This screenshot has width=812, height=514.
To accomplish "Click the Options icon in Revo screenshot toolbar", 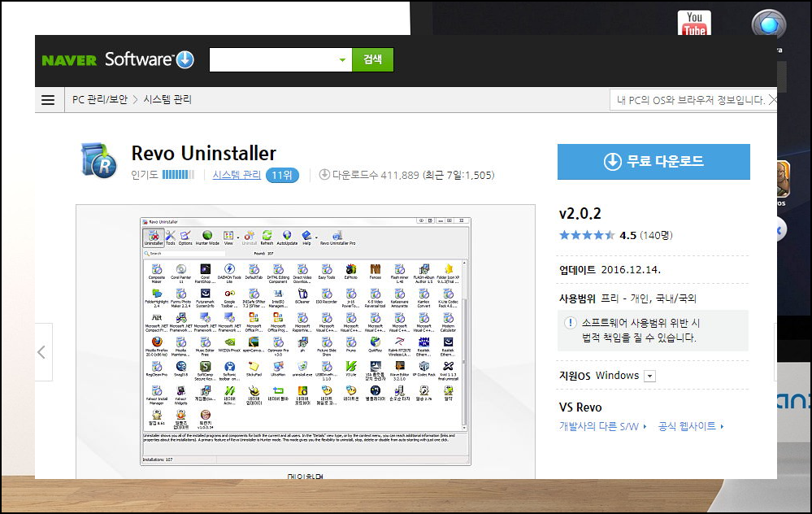I will (x=185, y=237).
